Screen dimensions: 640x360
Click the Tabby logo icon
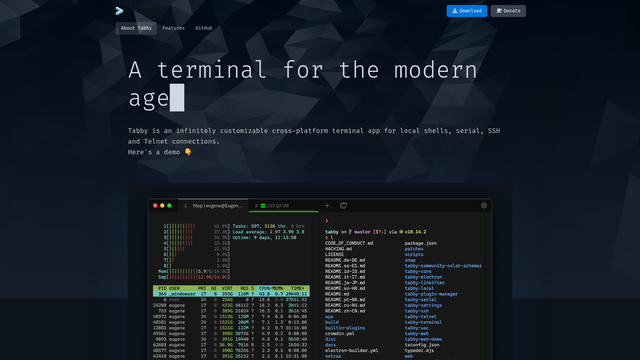point(119,11)
